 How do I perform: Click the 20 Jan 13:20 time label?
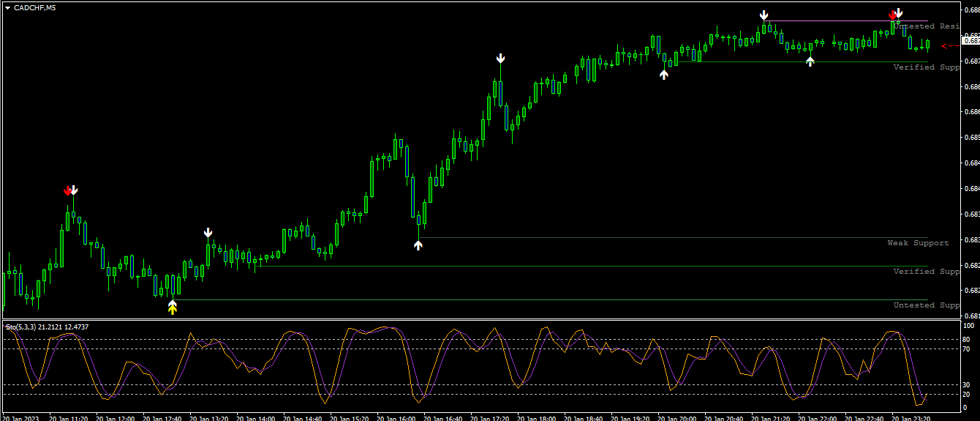pyautogui.click(x=209, y=417)
